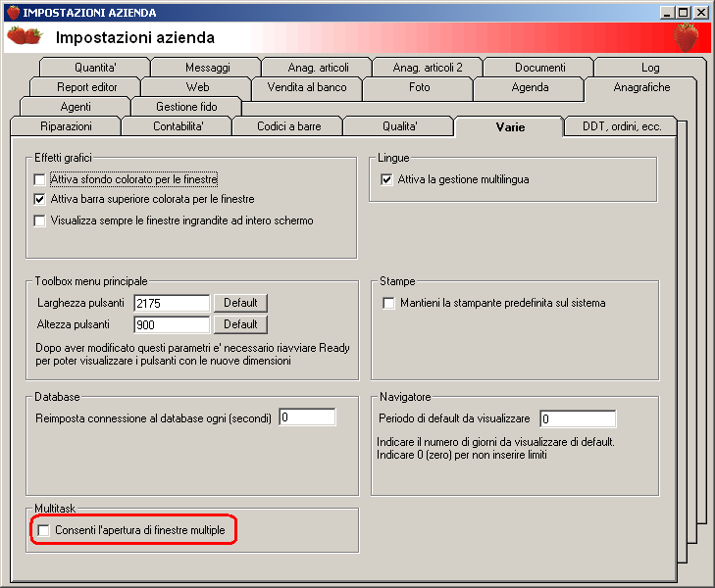
Task: Switch to the Agenda tab
Action: (530, 87)
